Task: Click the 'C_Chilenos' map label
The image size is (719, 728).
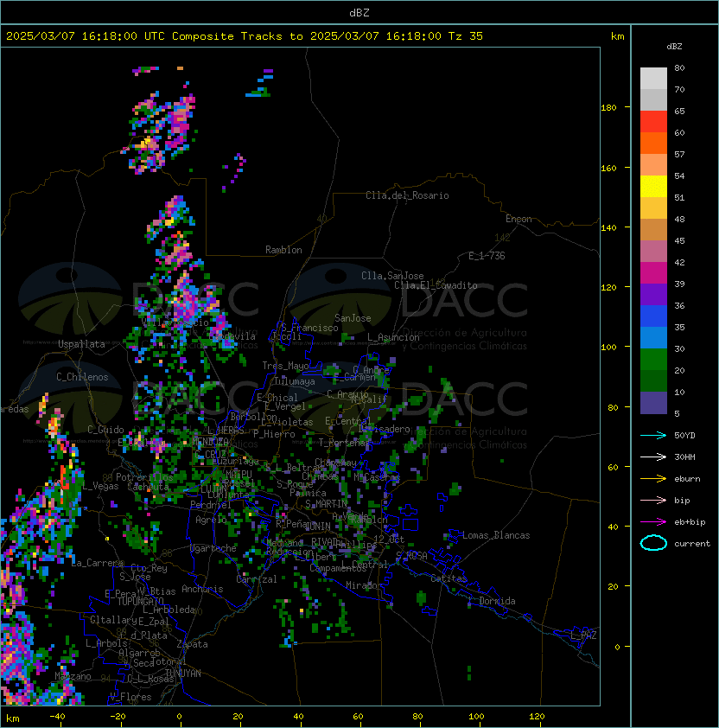Action: click(x=82, y=377)
